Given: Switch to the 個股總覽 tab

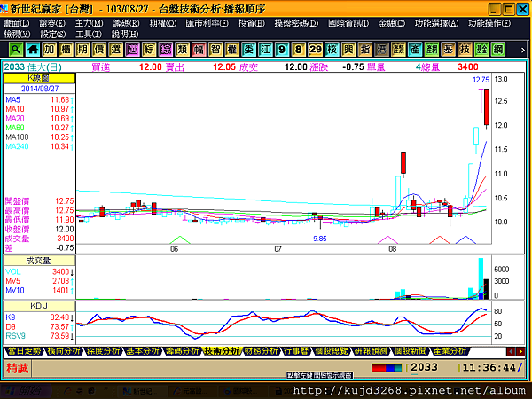Looking at the screenshot, I should tap(331, 351).
